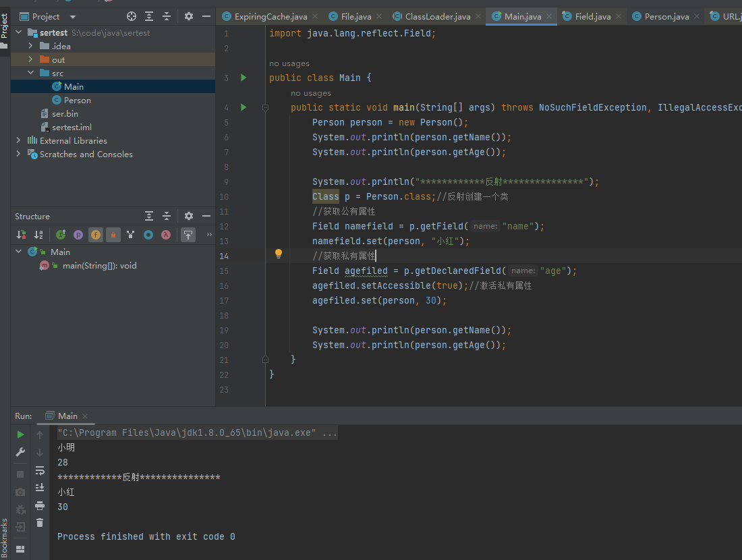742x560 pixels.
Task: Toggle soft-wrap in the console
Action: coord(40,470)
